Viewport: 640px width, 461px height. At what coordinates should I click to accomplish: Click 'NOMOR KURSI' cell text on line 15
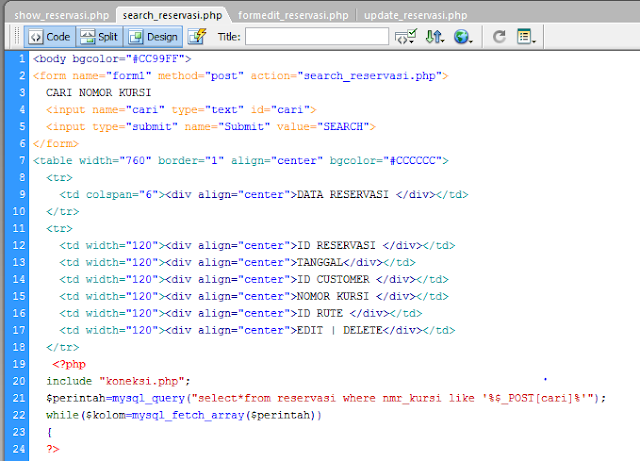(333, 296)
